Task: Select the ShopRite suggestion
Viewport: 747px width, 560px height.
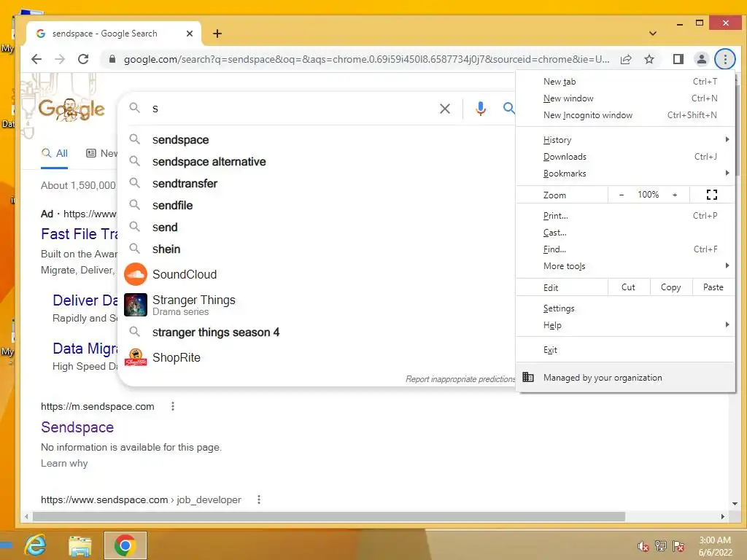Action: [x=318, y=357]
